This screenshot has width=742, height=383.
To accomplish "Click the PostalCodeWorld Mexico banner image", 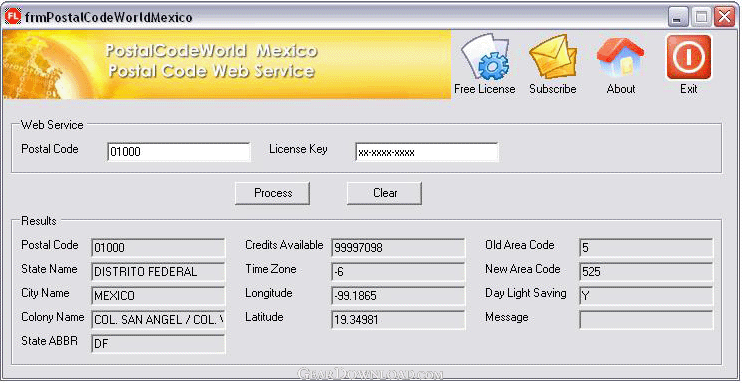I will 227,64.
